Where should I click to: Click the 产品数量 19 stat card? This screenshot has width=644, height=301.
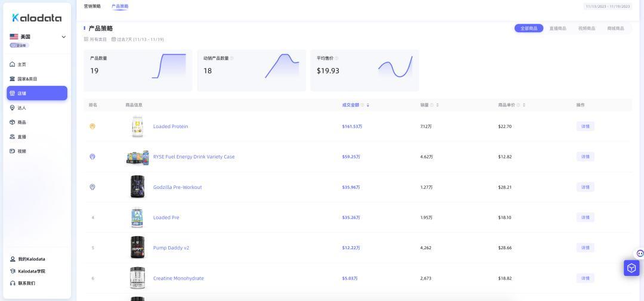(x=138, y=70)
